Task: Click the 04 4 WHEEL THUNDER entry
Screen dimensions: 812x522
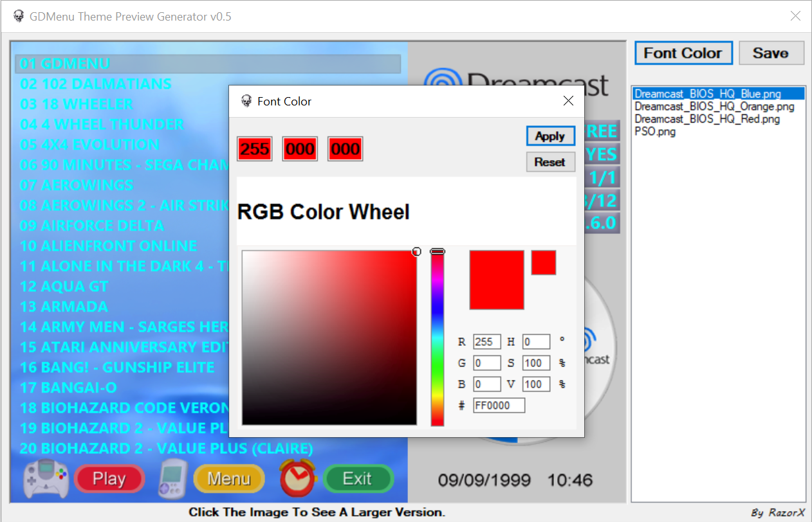Action: click(x=102, y=125)
